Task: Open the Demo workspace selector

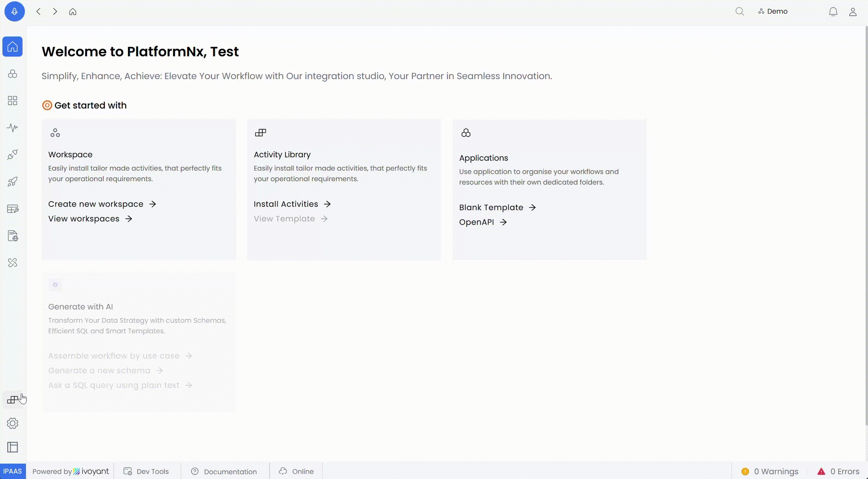Action: (773, 12)
